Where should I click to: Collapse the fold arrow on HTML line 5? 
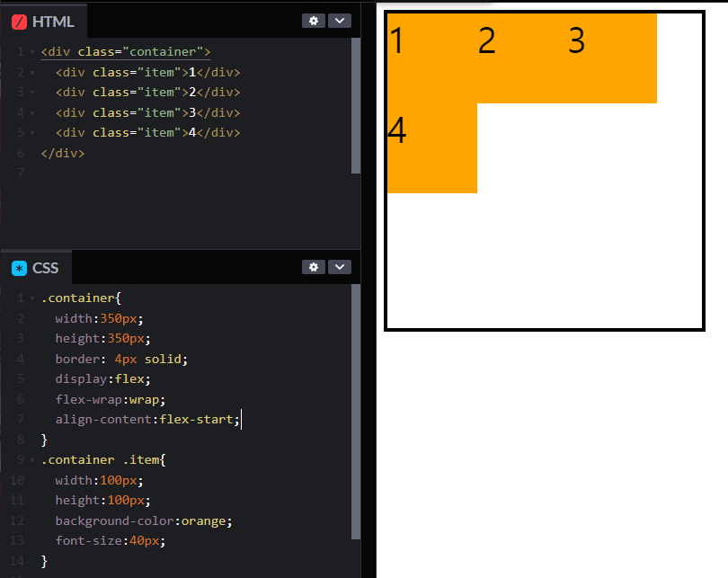[32, 133]
